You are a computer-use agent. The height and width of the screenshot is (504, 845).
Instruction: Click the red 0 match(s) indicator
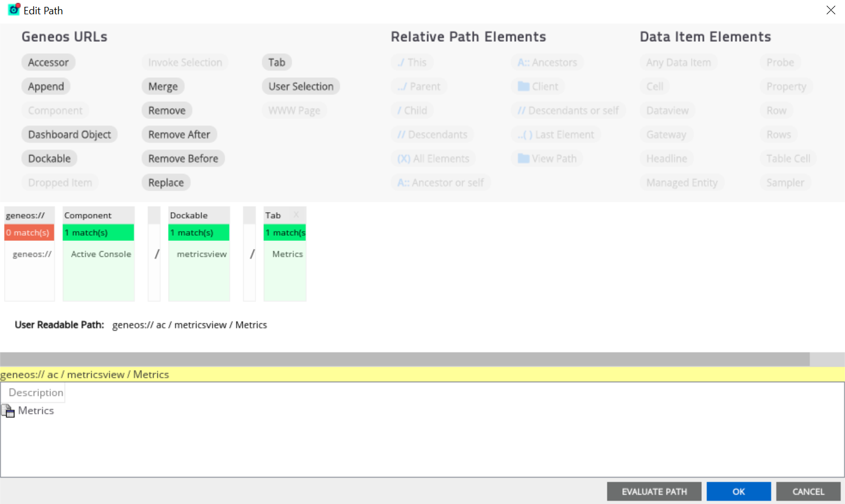click(29, 232)
